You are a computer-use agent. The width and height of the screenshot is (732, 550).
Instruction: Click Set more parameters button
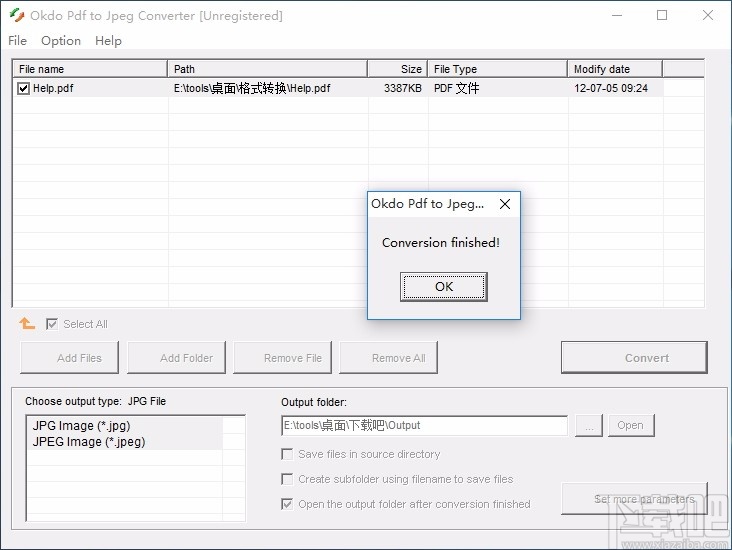click(x=634, y=499)
